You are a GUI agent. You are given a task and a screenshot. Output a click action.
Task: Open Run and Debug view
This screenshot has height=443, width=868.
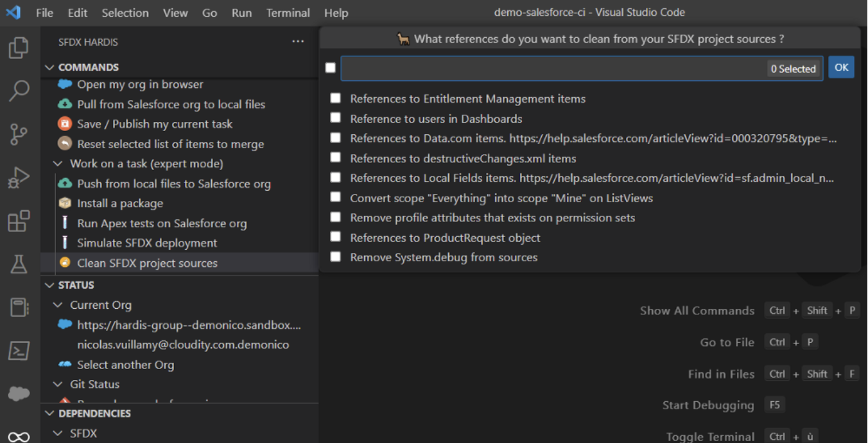[19, 178]
